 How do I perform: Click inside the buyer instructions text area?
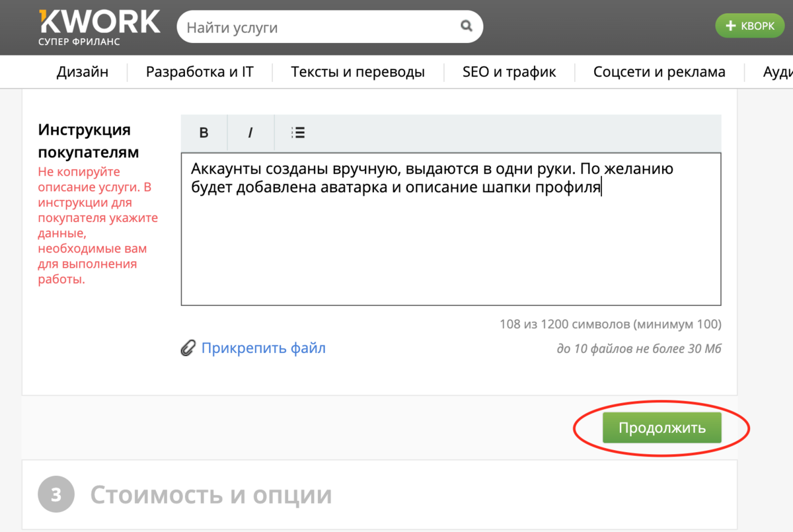[451, 229]
